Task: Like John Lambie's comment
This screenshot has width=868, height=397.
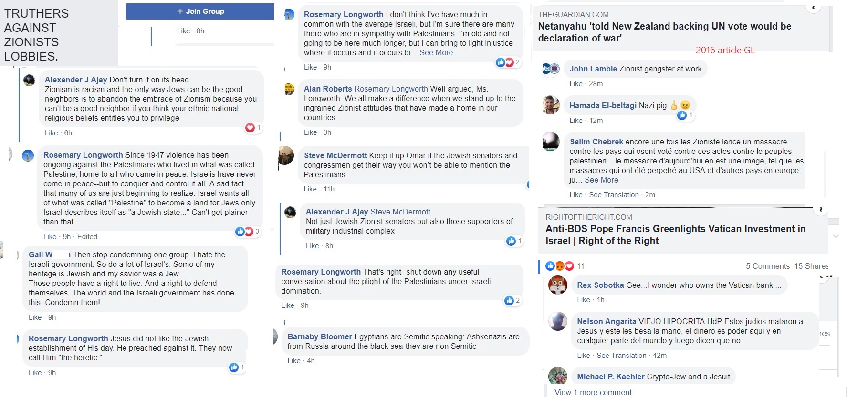Action: [x=575, y=84]
